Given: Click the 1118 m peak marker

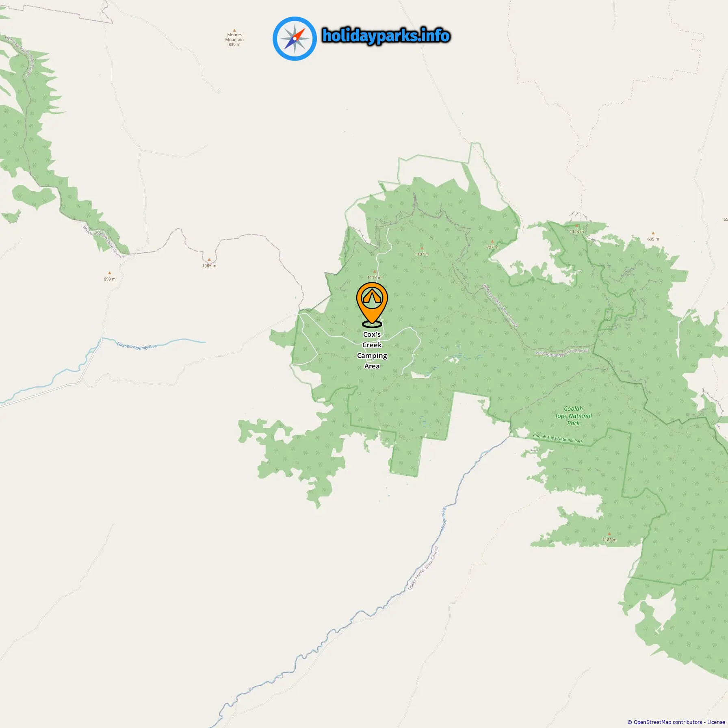Looking at the screenshot, I should (x=375, y=272).
